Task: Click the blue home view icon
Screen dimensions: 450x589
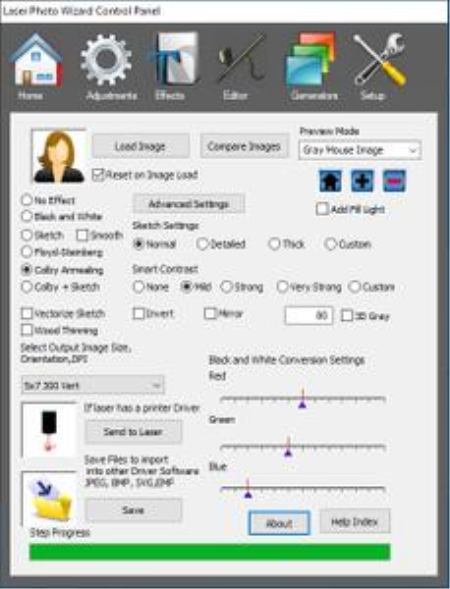Action: 330,181
